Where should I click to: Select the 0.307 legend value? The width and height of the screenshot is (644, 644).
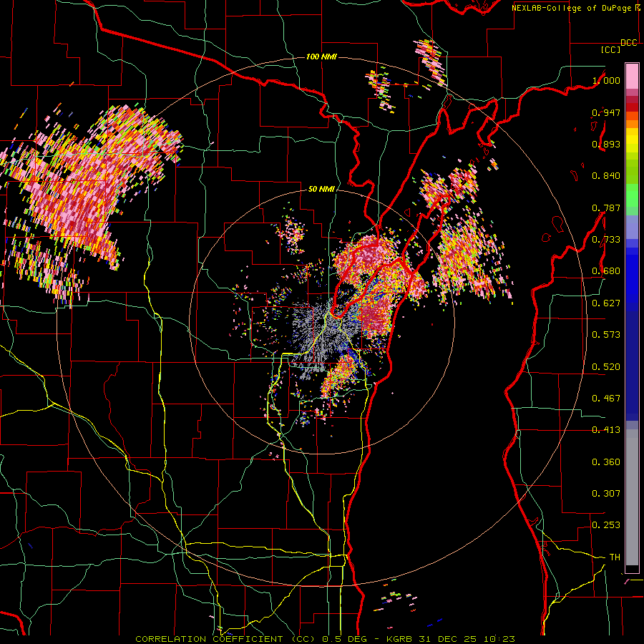point(606,493)
